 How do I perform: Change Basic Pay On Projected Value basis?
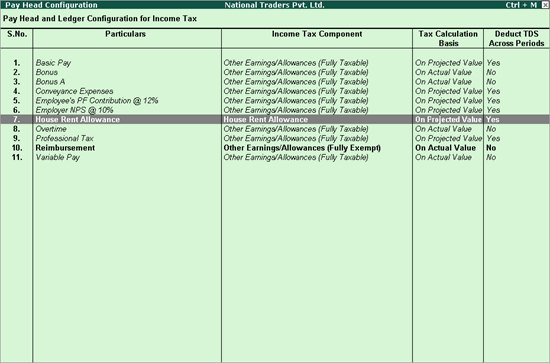(449, 63)
